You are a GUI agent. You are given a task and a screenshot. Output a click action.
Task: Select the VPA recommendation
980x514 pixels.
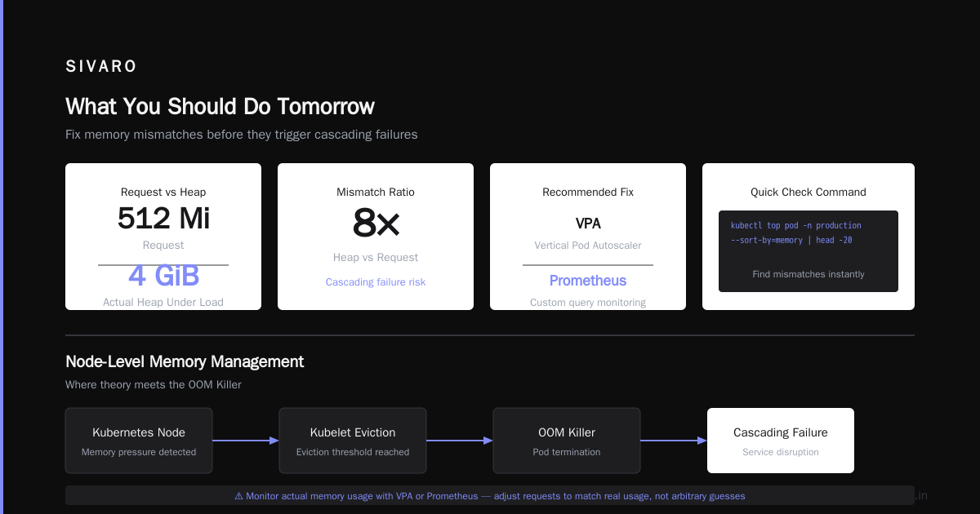coord(588,224)
